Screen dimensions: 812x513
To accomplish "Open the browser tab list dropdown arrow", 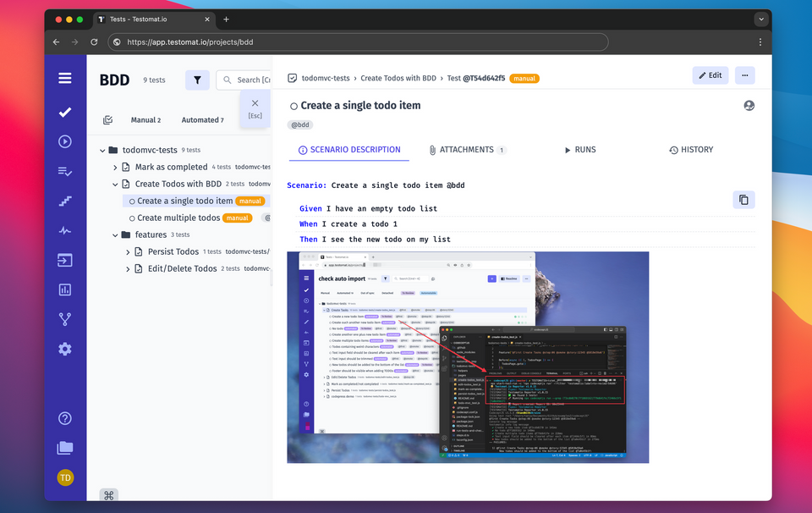I will tap(760, 19).
